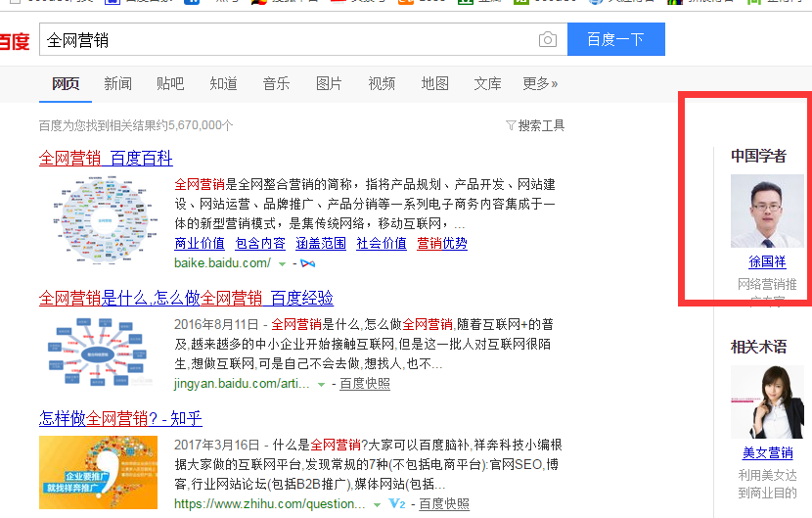The image size is (812, 518).
Task: Switch to the 图片 tab
Action: tap(329, 83)
